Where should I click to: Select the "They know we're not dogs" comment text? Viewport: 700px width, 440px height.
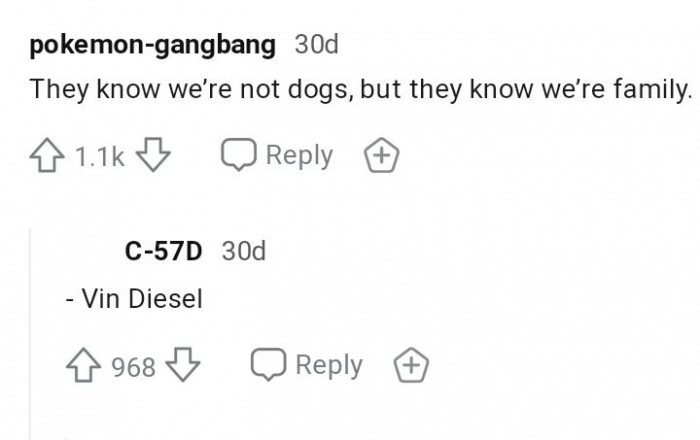[360, 89]
